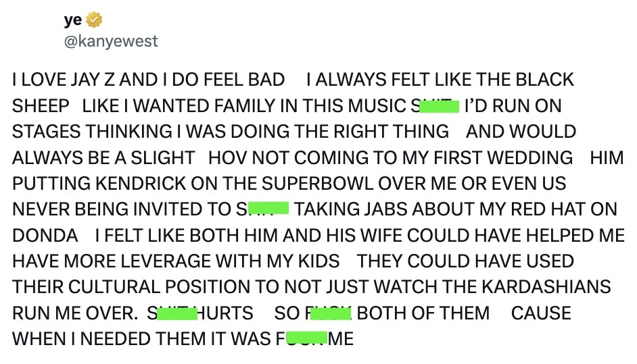Click the green censor bar after SO F
Viewport: 637px width, 364px height.
[333, 313]
